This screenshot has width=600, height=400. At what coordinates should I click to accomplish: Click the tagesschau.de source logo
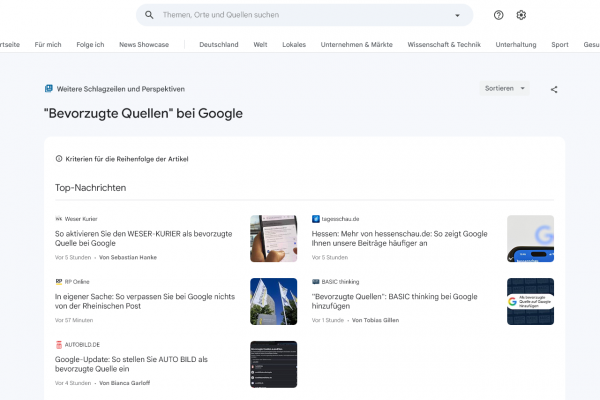click(315, 219)
